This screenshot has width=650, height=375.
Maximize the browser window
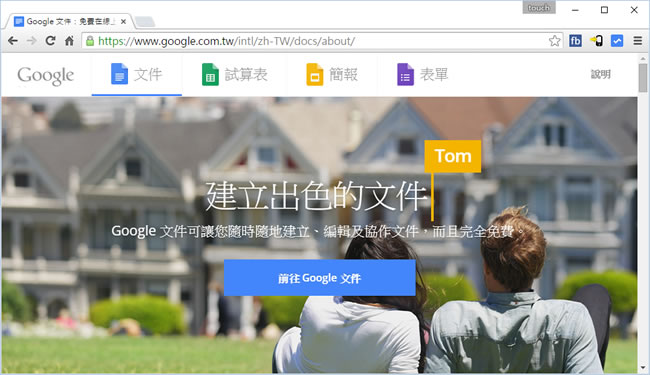(604, 10)
